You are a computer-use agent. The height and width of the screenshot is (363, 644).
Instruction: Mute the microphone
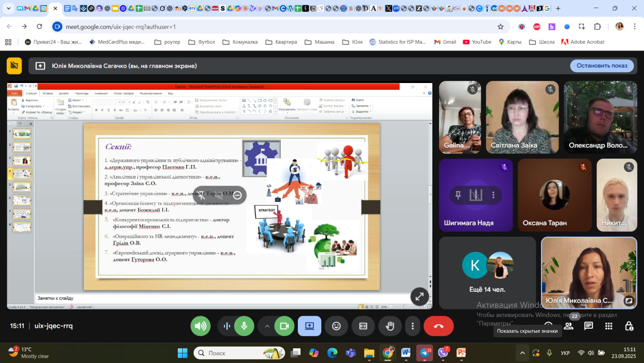pos(244,326)
